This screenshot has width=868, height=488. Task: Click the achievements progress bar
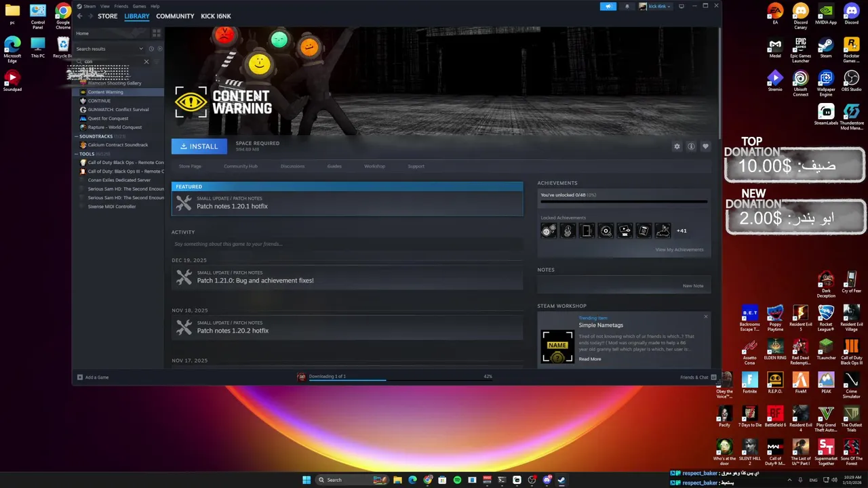[624, 201]
